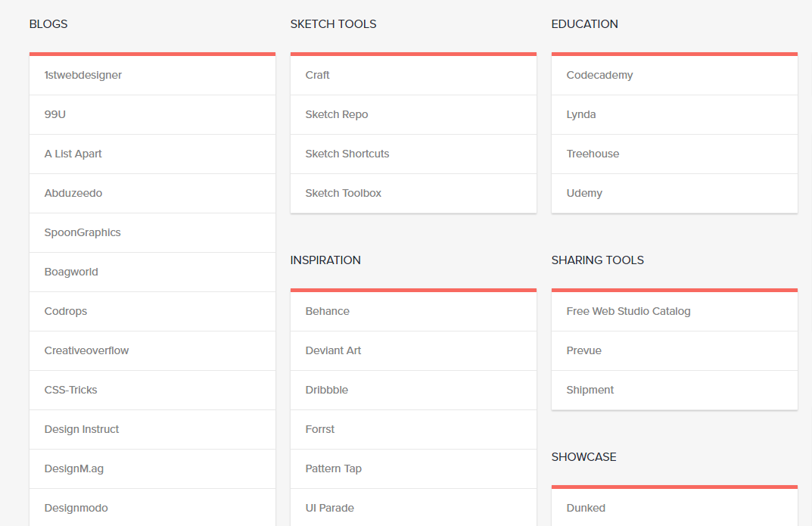The image size is (812, 526).
Task: Open the Dribbble link
Action: coord(326,390)
